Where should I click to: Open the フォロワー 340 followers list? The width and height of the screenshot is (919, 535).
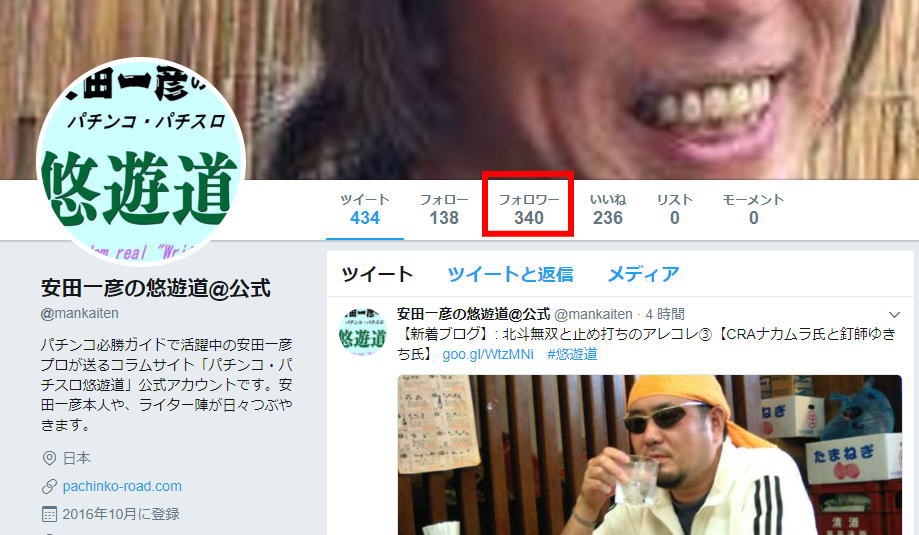529,209
